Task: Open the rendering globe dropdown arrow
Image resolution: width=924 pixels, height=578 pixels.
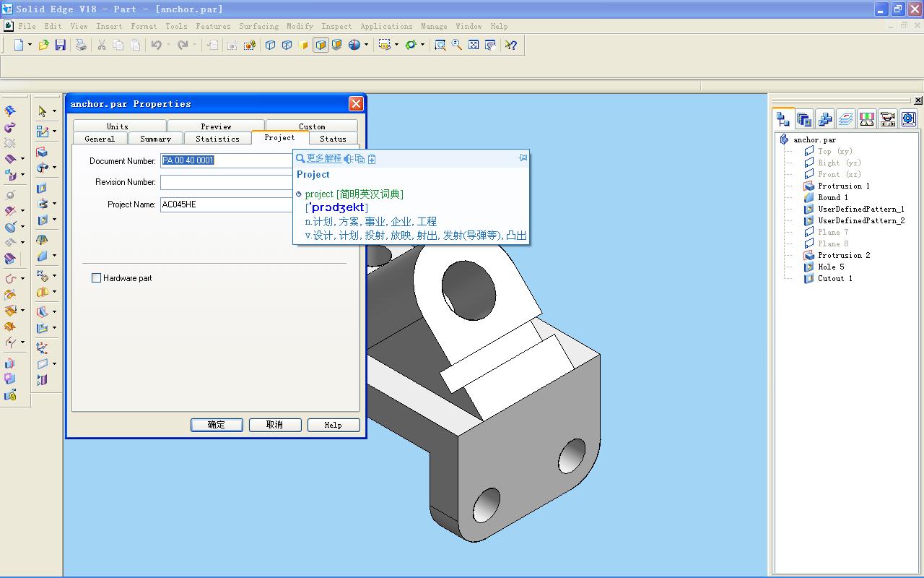Action: [x=366, y=45]
